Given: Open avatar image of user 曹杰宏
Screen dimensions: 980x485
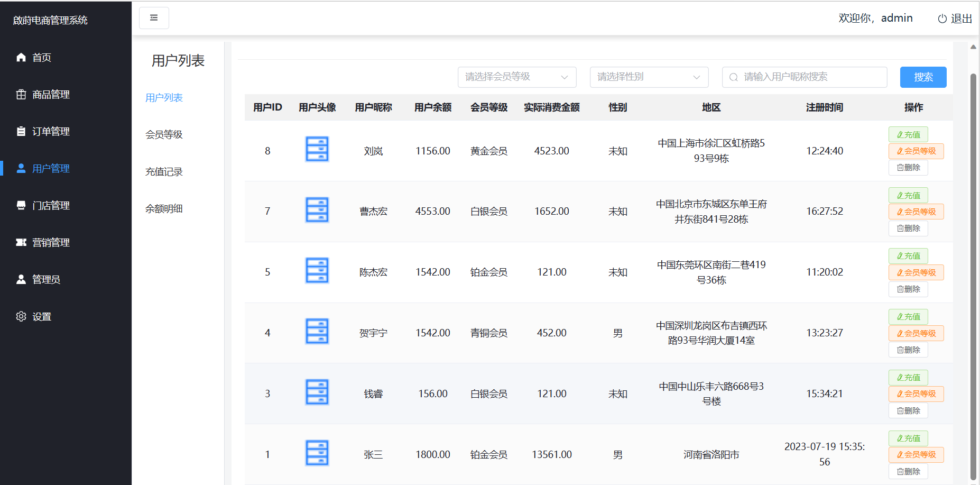Looking at the screenshot, I should [317, 210].
